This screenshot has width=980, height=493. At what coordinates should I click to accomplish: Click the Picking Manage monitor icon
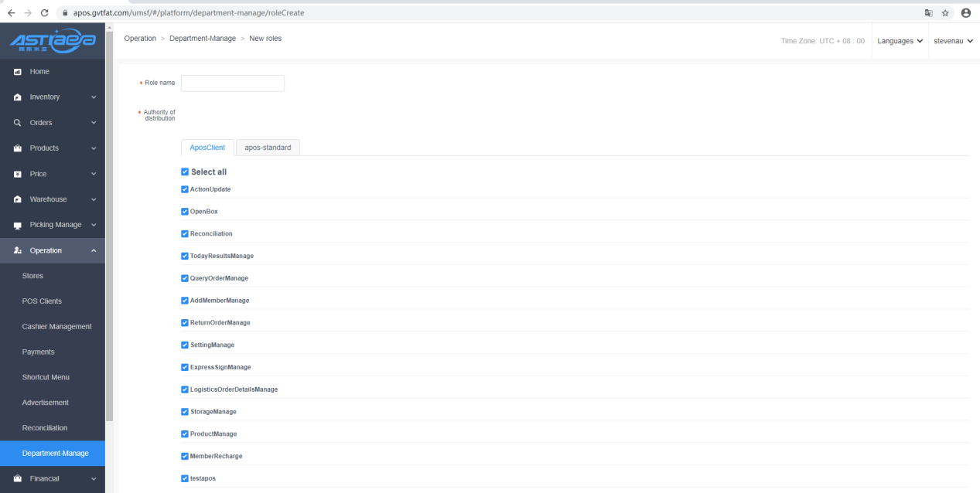18,225
